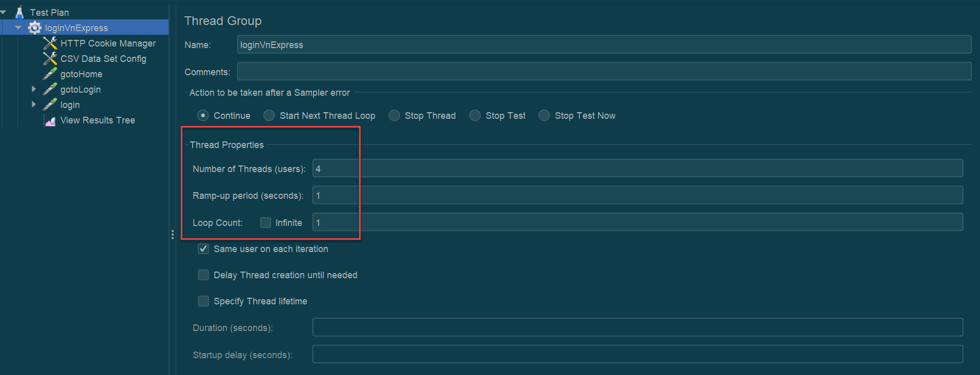Click the Comments input field

[604, 71]
